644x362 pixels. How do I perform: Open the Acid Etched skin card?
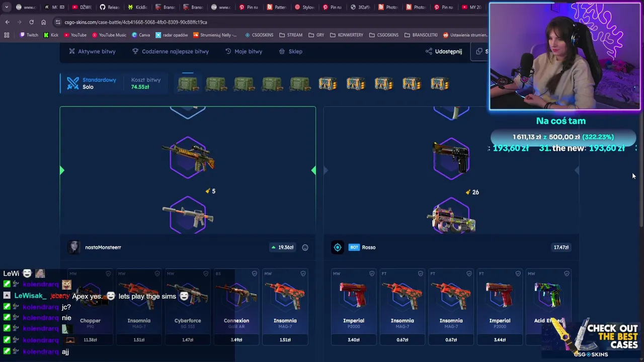coord(548,308)
